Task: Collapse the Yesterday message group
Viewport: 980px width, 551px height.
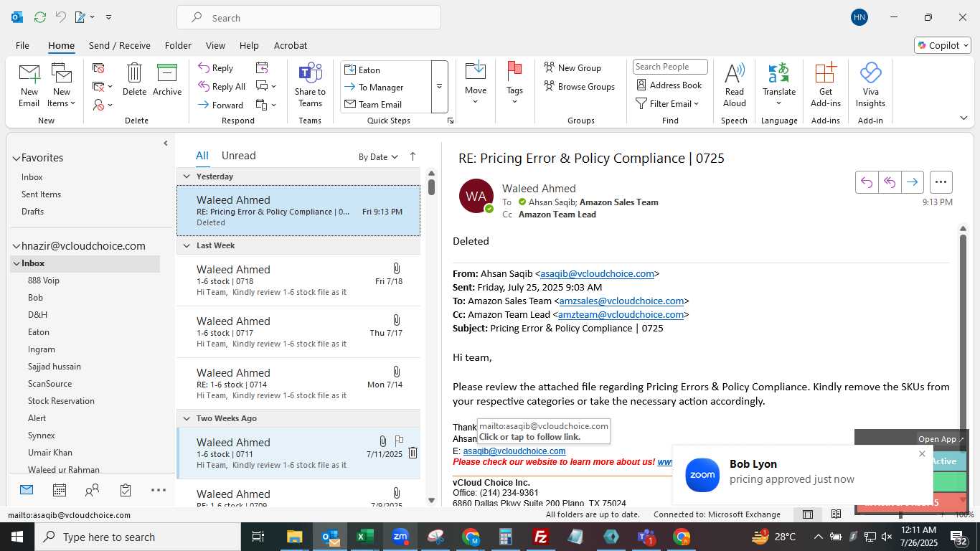Action: [187, 176]
